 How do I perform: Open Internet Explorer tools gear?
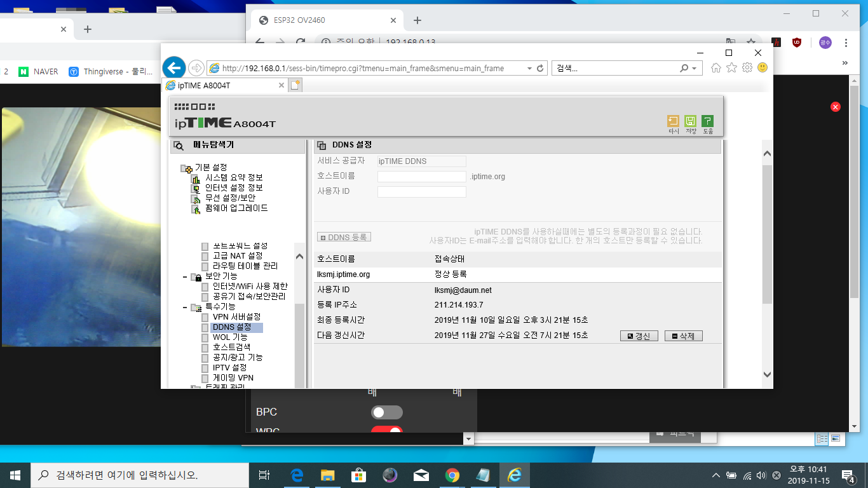click(747, 68)
